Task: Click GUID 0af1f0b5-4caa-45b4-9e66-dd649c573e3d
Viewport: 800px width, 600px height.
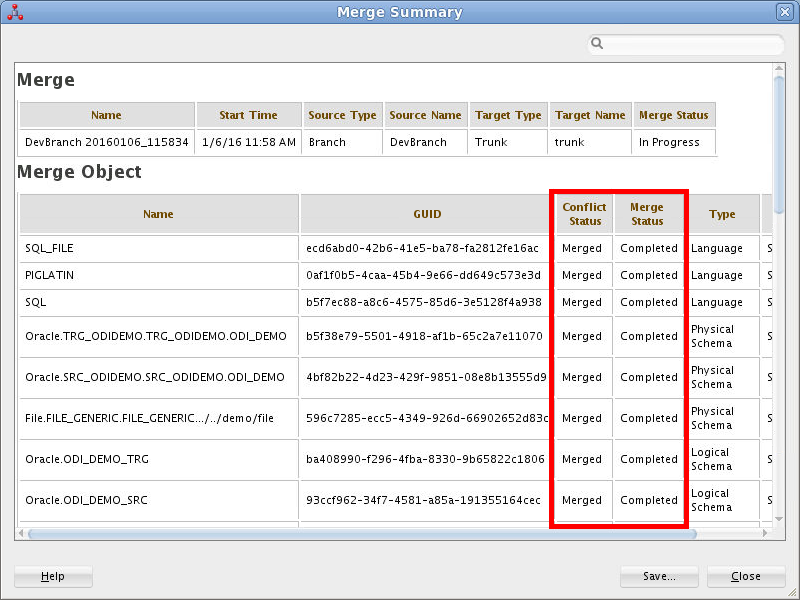Action: (x=427, y=275)
